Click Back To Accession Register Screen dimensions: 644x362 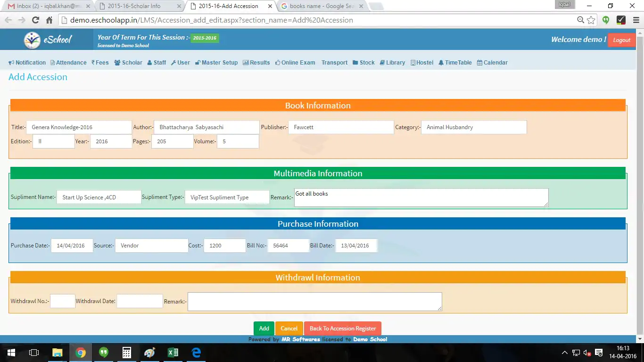pyautogui.click(x=343, y=328)
